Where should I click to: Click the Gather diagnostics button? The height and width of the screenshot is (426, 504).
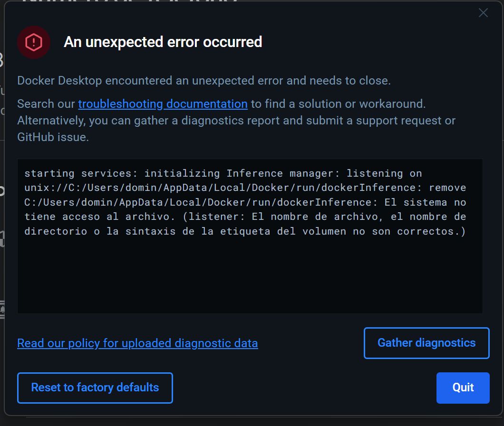(426, 343)
